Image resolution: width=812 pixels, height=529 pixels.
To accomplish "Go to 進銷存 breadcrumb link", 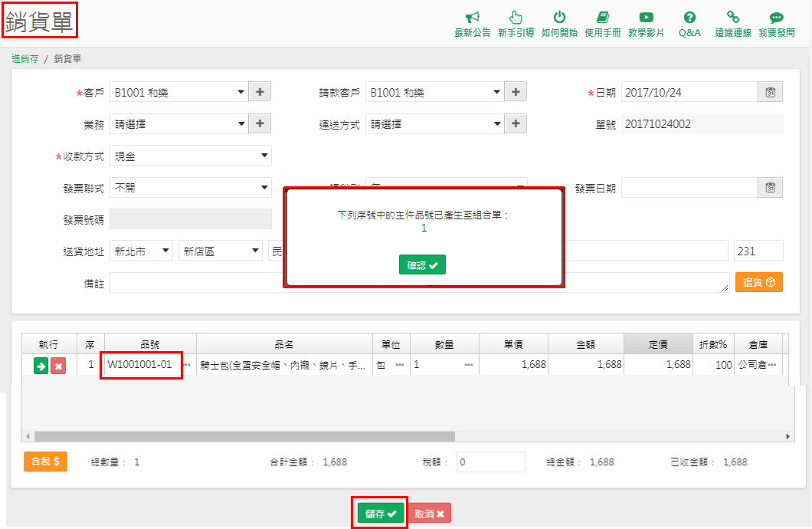I will coord(25,58).
